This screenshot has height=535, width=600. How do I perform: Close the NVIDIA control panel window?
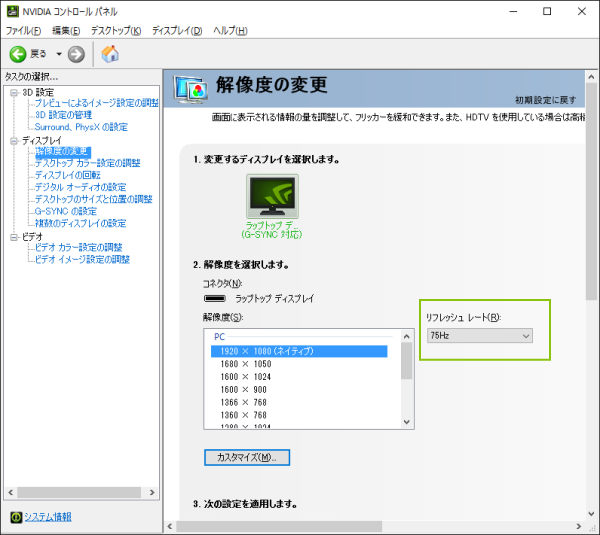(x=582, y=11)
